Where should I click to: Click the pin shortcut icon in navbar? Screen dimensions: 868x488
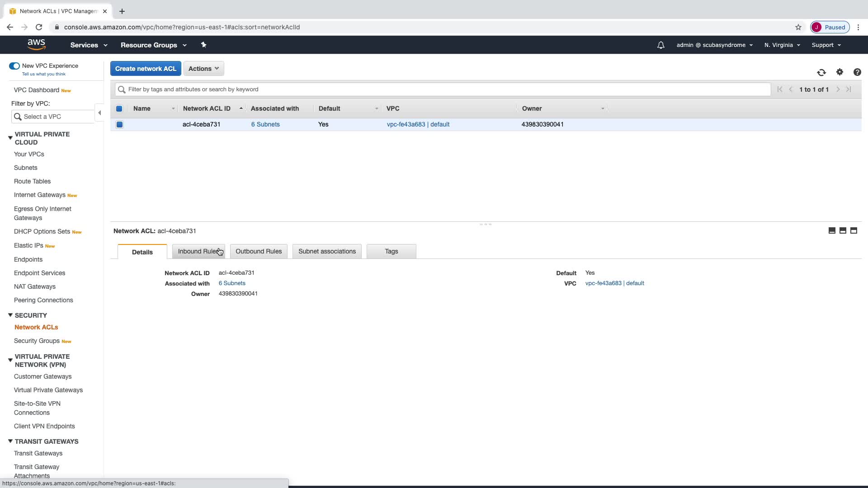(x=203, y=45)
